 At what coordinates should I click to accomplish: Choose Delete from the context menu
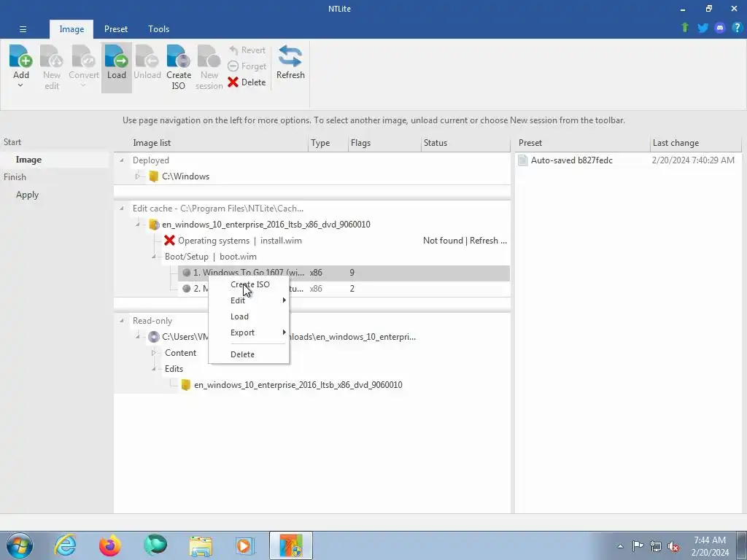tap(249, 354)
